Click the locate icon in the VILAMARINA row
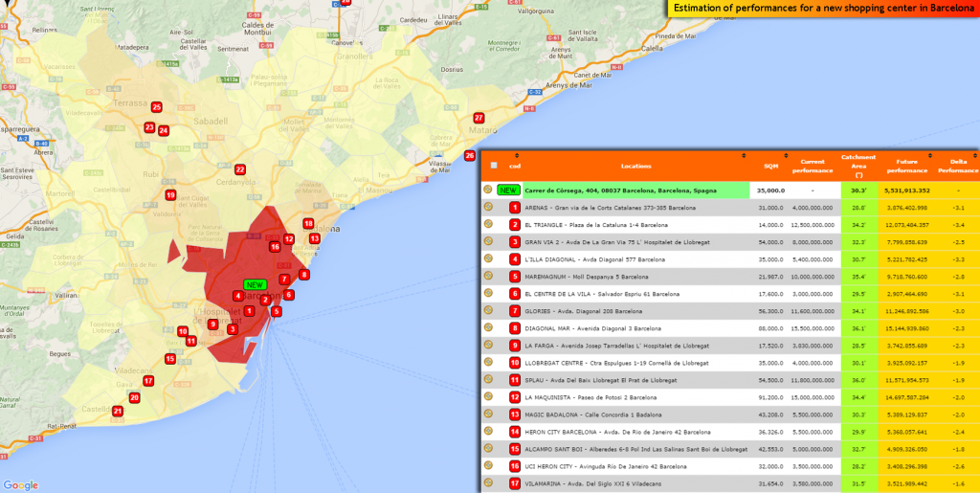The height and width of the screenshot is (493, 980). pos(488,482)
